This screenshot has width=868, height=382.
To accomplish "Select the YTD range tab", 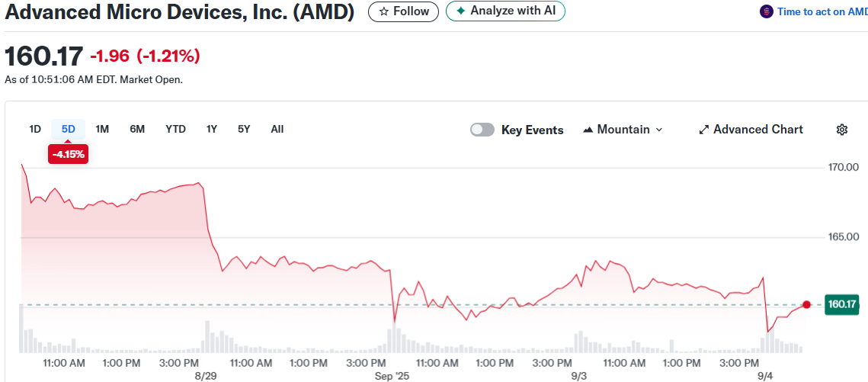I will tap(175, 130).
